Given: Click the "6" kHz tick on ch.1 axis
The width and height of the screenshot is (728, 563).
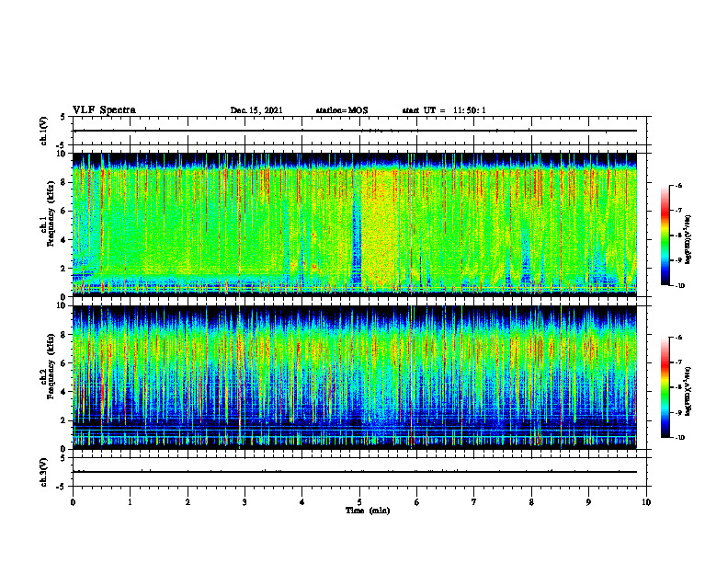Looking at the screenshot, I should pos(63,211).
